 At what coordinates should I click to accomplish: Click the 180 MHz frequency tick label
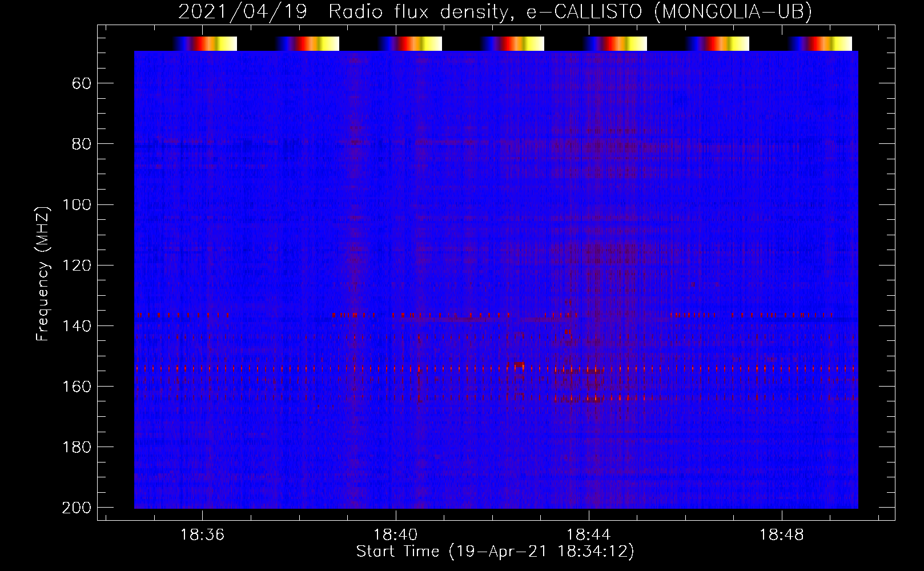77,447
